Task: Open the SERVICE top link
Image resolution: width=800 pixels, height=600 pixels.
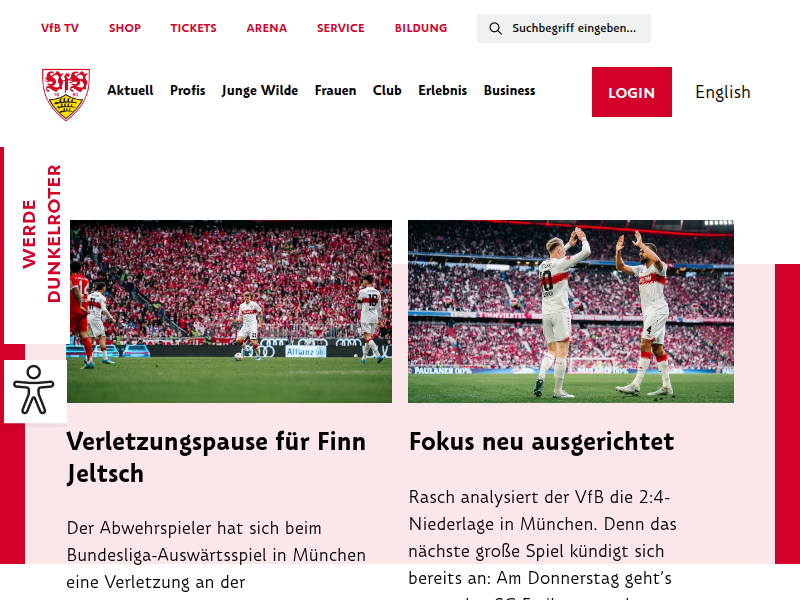Action: click(340, 28)
